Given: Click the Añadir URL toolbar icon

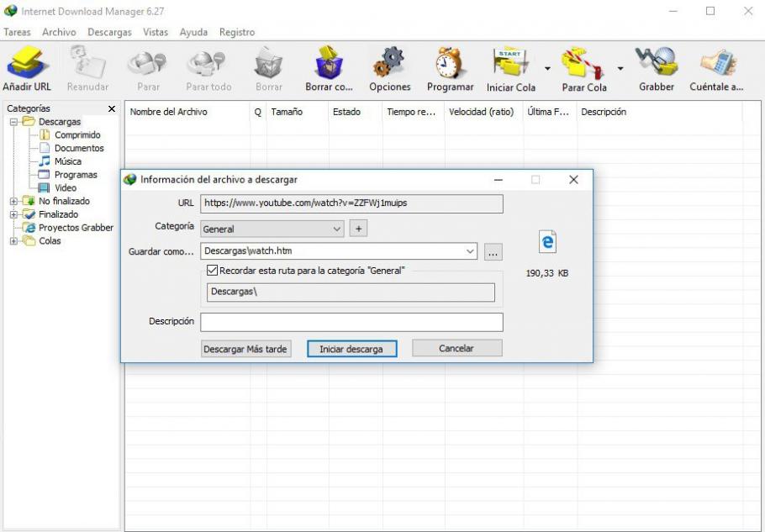Looking at the screenshot, I should (x=26, y=62).
